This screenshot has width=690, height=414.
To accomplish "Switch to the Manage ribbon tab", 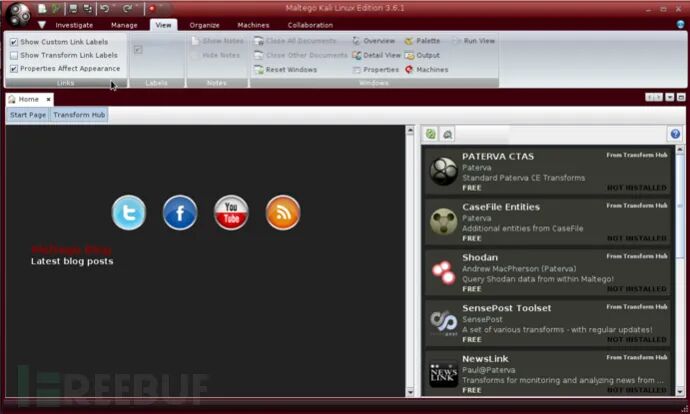I will click(x=124, y=25).
